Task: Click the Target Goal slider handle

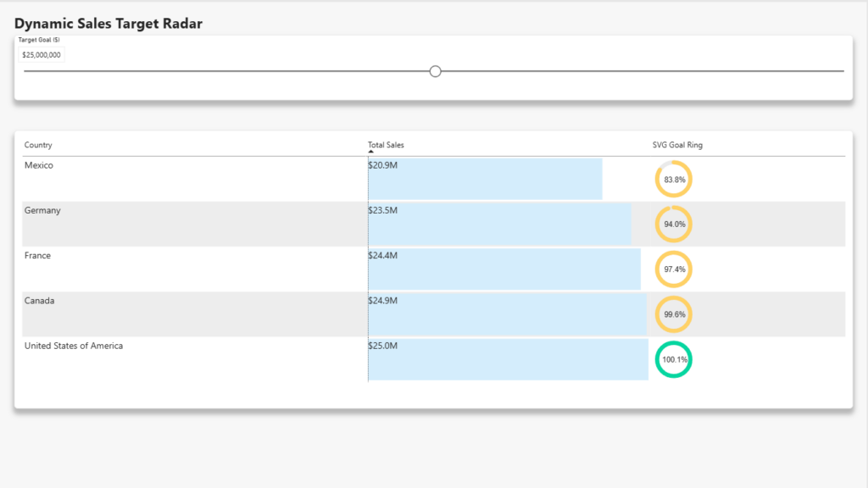Action: (435, 71)
